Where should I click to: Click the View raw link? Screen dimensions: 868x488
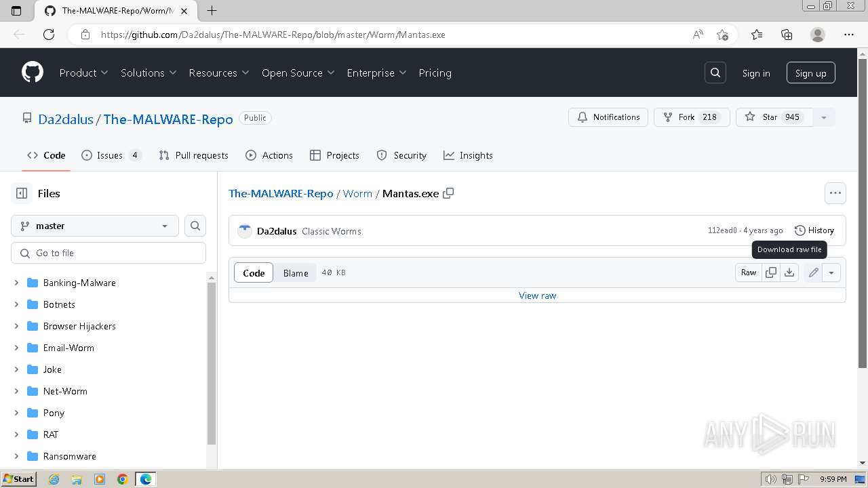pyautogui.click(x=537, y=296)
